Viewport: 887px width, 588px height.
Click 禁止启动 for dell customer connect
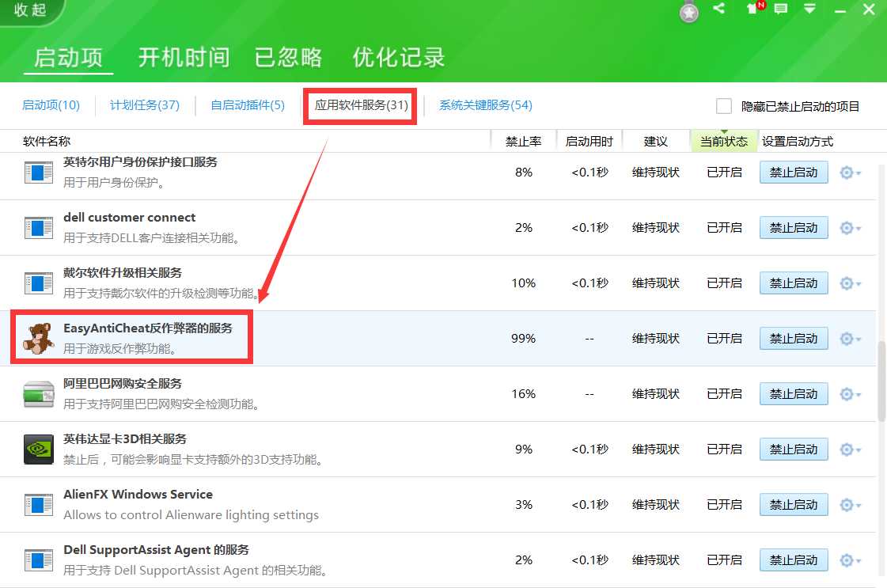[x=793, y=227]
